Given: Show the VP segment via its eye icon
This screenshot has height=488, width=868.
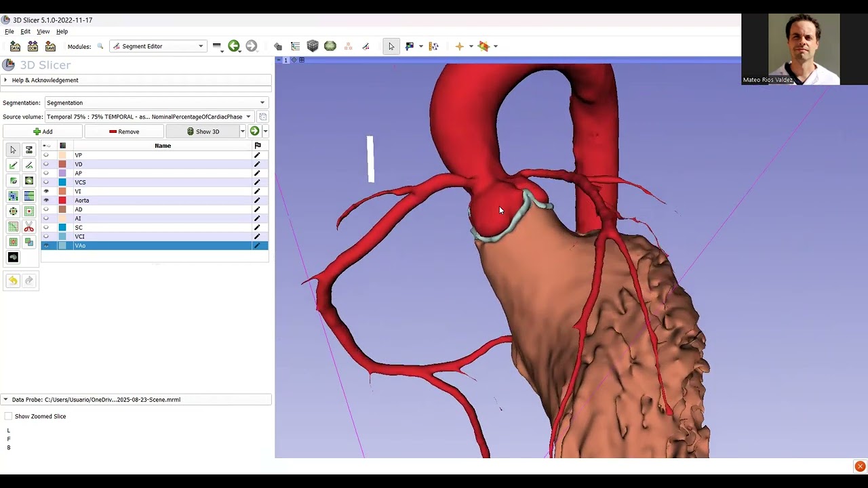Looking at the screenshot, I should 46,155.
